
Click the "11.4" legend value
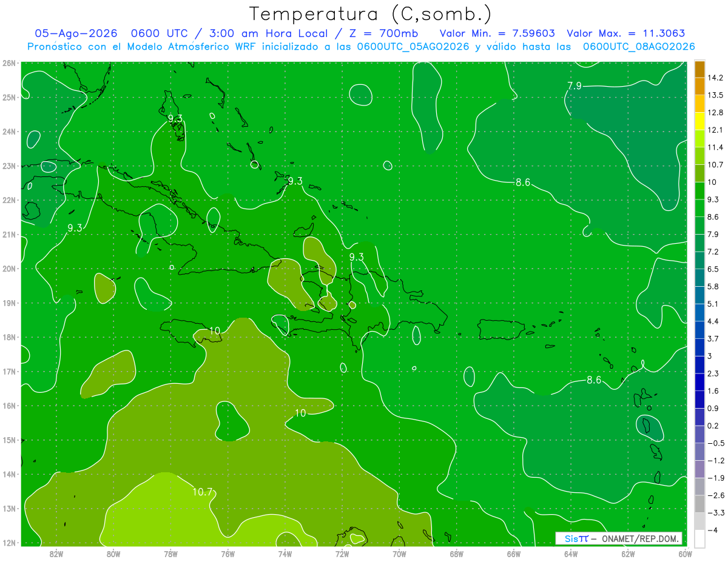[x=715, y=147]
